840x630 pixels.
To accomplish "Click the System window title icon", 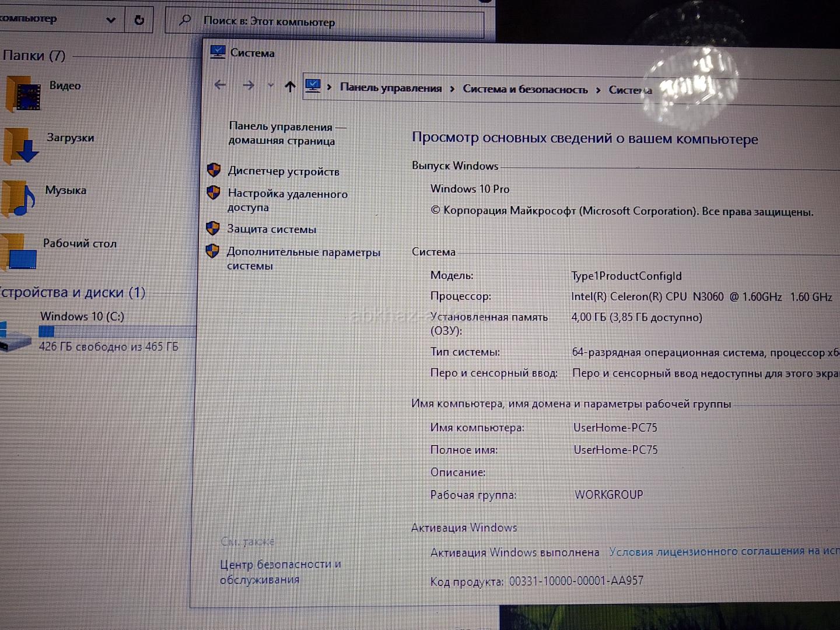I will tap(218, 52).
